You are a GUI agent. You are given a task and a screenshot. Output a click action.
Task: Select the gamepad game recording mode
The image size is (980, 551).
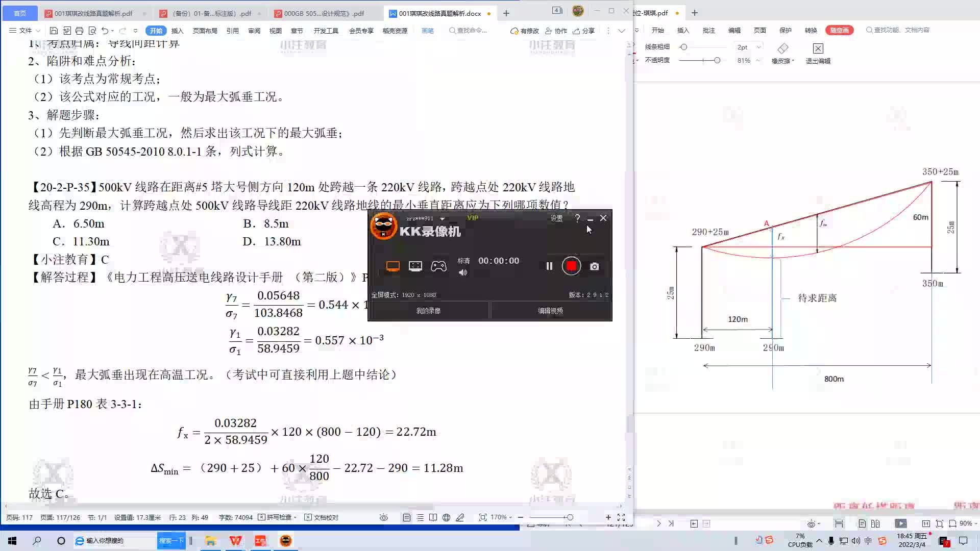tap(438, 266)
